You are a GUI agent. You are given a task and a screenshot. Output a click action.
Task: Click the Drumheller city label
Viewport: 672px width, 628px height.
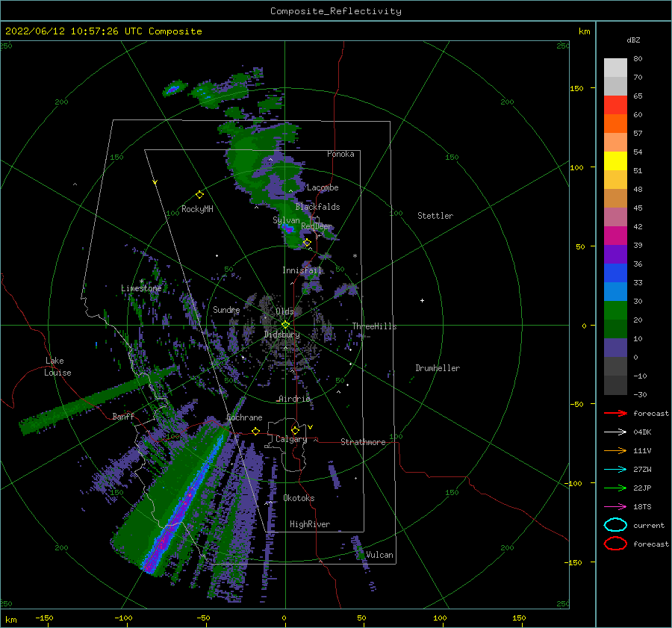coord(438,368)
